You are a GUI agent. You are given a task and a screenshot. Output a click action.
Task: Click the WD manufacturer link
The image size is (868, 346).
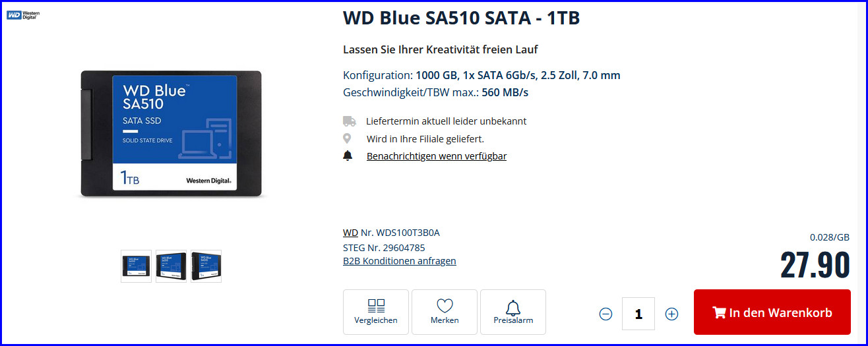tap(350, 233)
